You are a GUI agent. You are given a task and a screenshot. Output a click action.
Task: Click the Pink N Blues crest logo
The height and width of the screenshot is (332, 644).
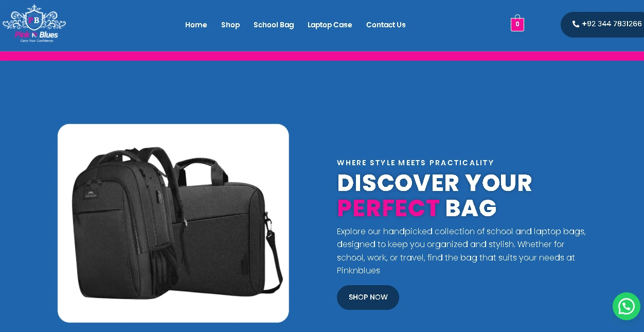(x=34, y=23)
